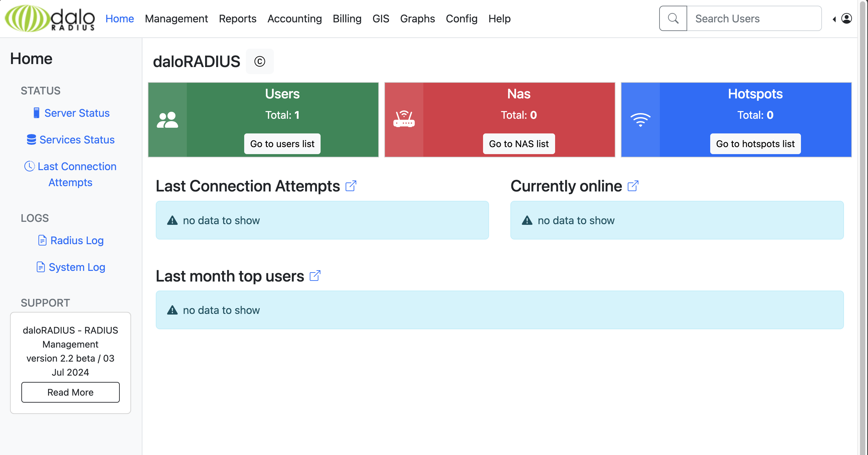
Task: Focus the Search Users input field
Action: (754, 19)
